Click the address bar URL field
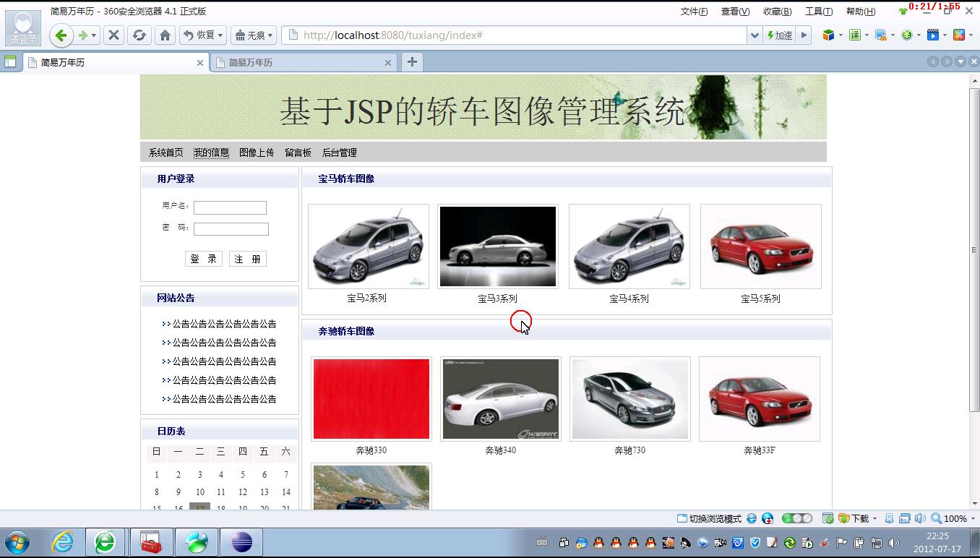Viewport: 980px width, 558px height. pos(515,35)
